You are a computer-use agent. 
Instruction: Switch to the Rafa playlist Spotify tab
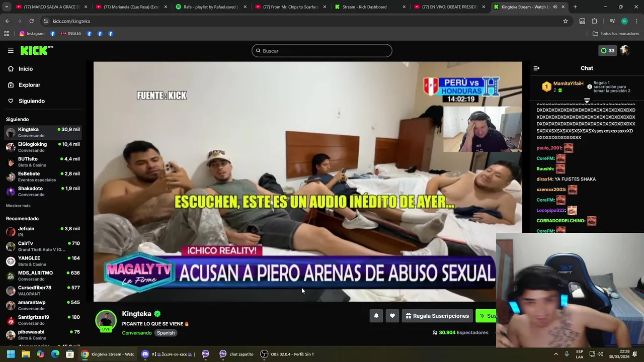tap(210, 7)
